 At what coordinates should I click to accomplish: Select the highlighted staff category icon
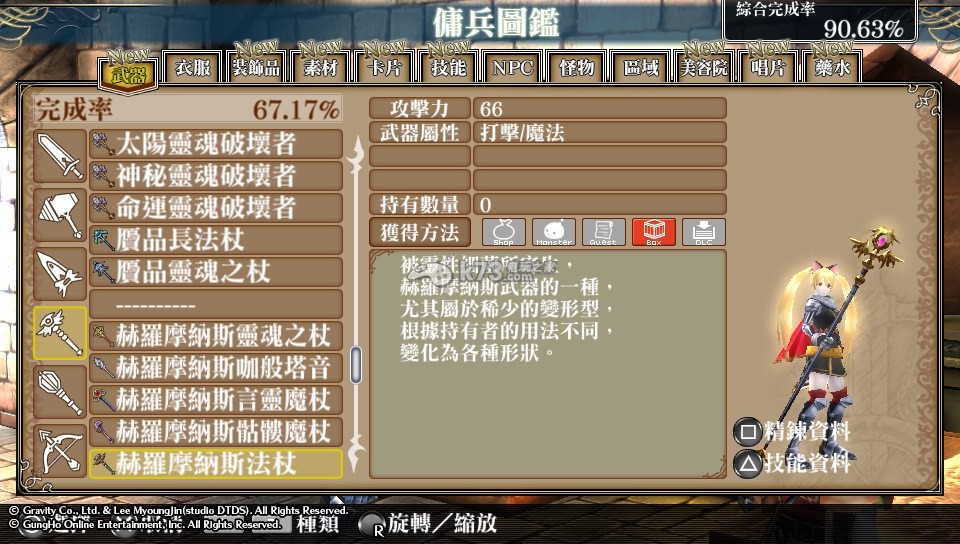(59, 333)
